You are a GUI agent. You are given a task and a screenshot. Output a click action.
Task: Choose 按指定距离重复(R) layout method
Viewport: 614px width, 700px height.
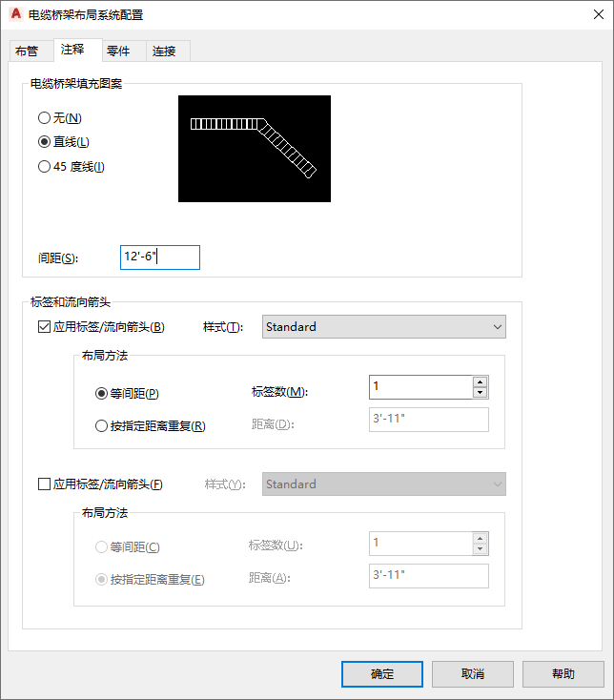151,426
